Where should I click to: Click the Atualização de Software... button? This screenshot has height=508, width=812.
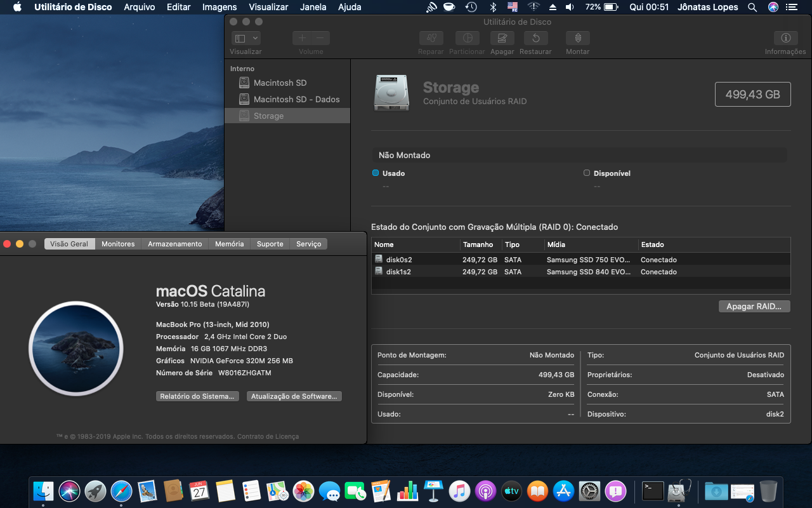[x=294, y=396]
